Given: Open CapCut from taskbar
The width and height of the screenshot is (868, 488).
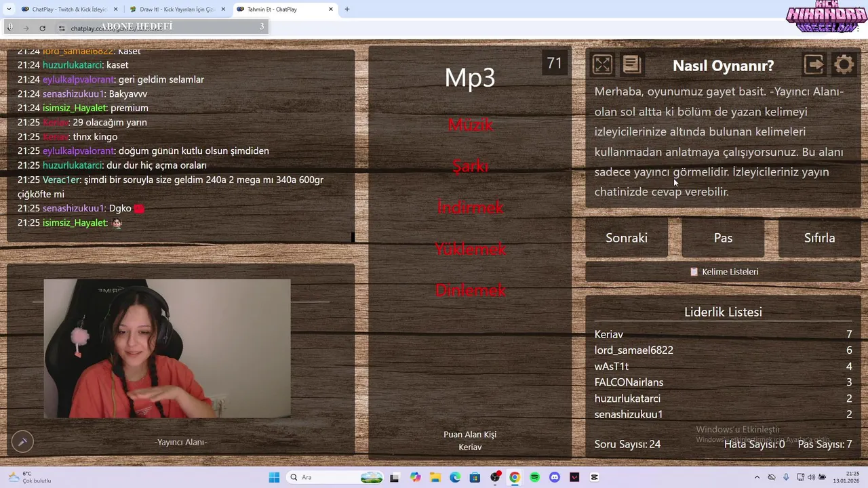Looking at the screenshot, I should pyautogui.click(x=595, y=477).
